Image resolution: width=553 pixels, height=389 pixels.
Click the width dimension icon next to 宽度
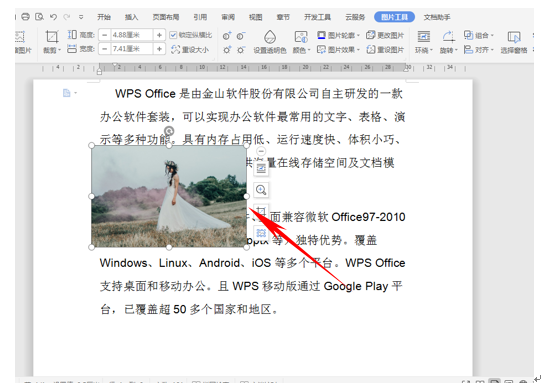[72, 49]
